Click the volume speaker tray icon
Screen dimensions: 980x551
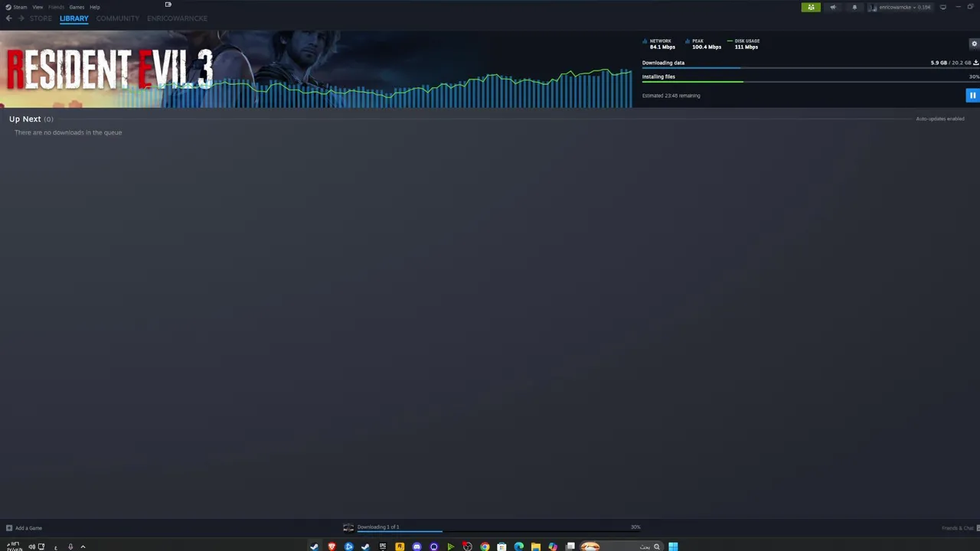click(x=31, y=546)
